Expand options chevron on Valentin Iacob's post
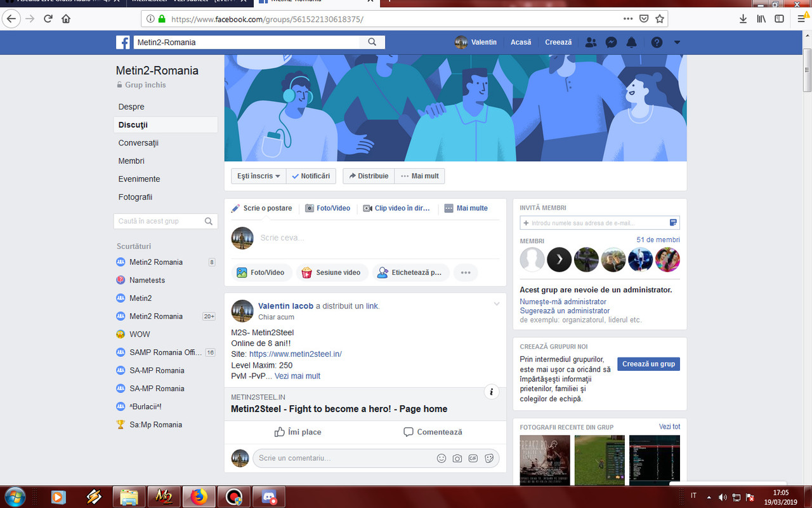 pyautogui.click(x=497, y=304)
